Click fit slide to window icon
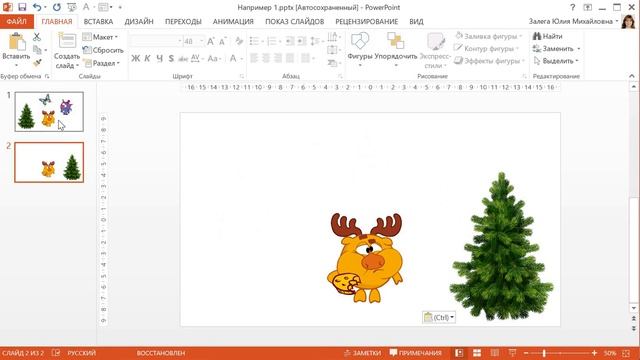This screenshot has height=360, width=640. (x=627, y=353)
